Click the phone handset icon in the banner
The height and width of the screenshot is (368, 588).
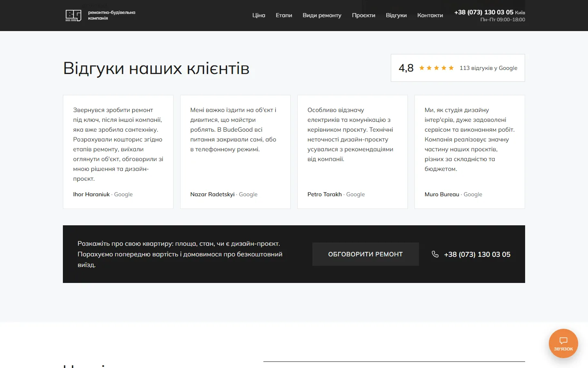click(435, 254)
